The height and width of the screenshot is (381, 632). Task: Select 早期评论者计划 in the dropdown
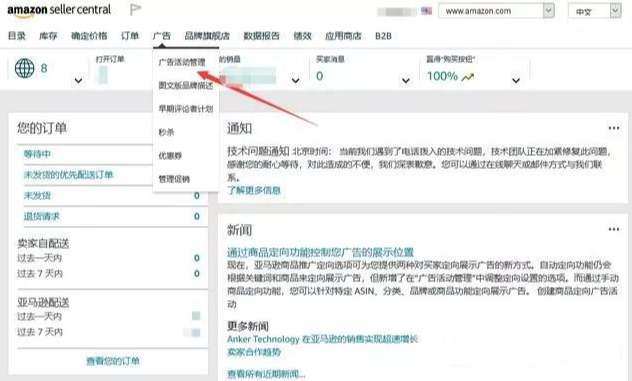(x=185, y=109)
